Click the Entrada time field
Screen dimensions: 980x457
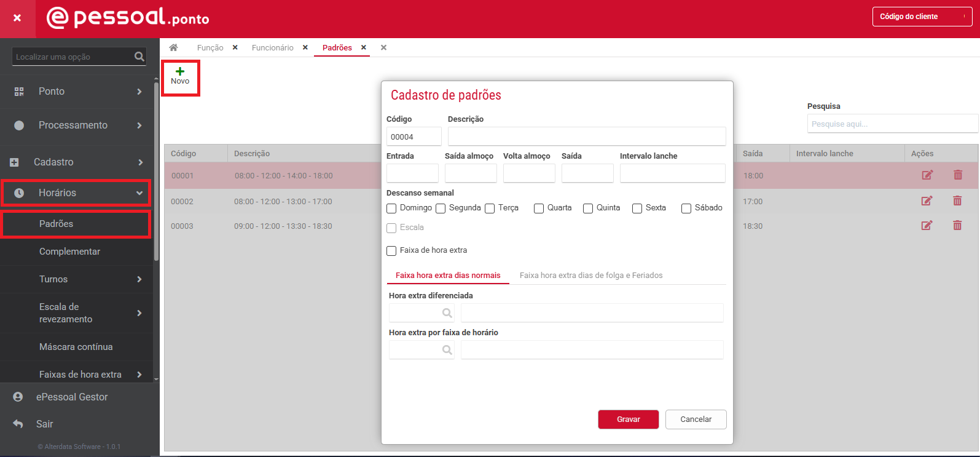[x=412, y=173]
